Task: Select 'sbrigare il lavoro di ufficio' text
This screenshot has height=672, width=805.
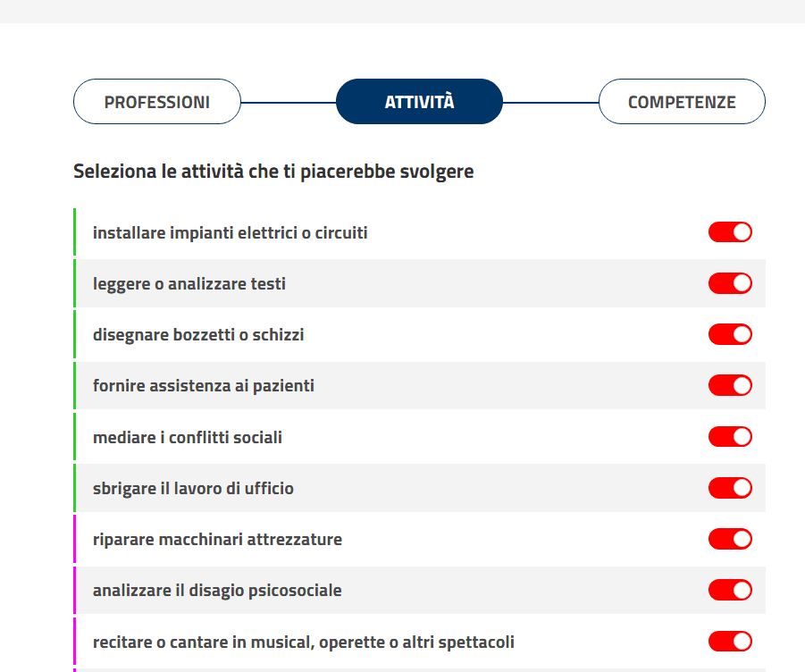Action: click(193, 488)
